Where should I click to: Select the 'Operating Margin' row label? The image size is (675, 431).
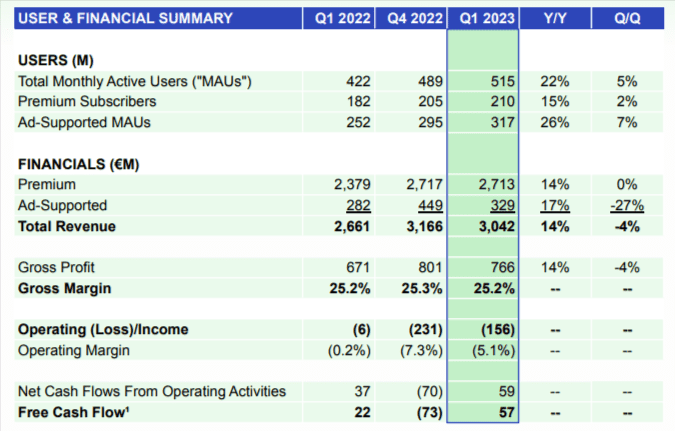coord(74,350)
